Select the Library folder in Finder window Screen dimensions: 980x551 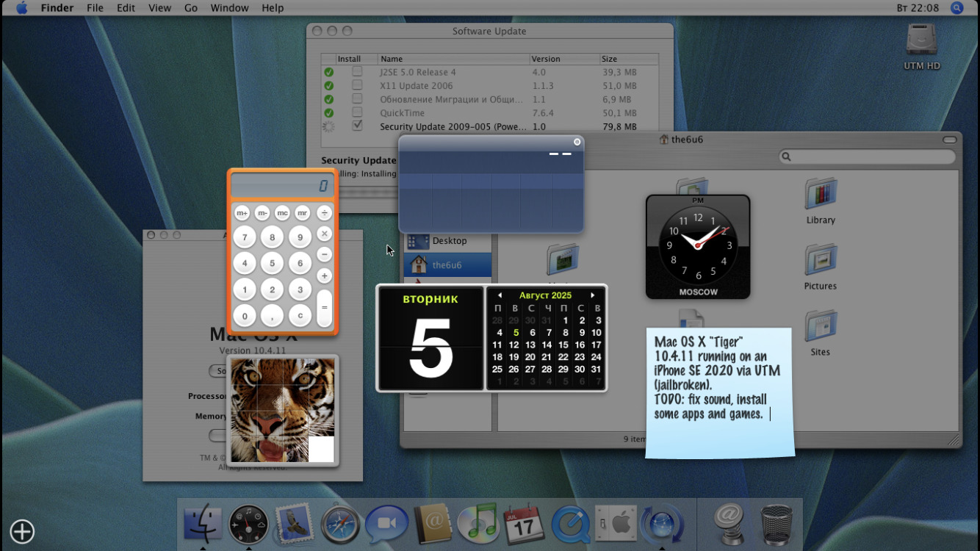(821, 201)
